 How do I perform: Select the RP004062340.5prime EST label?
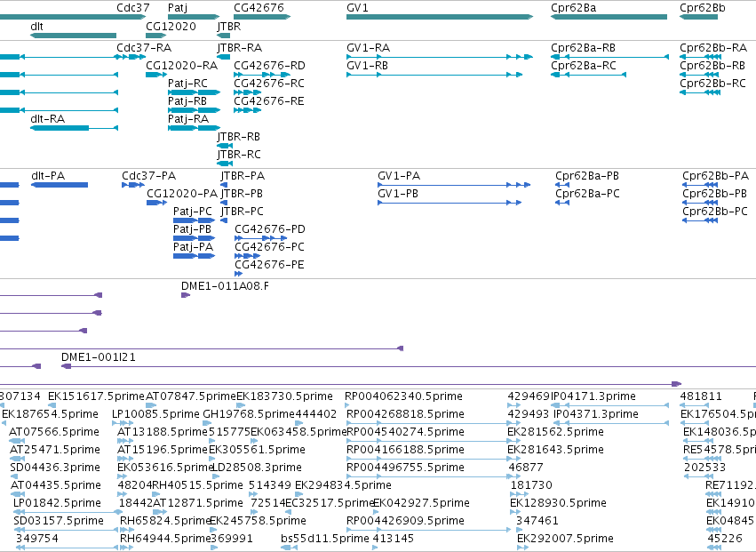coord(403,396)
